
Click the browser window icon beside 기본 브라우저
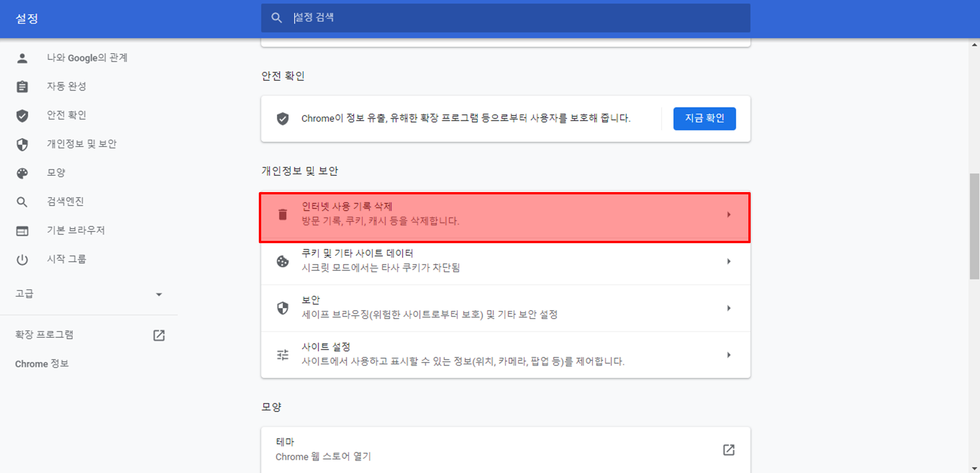click(22, 231)
